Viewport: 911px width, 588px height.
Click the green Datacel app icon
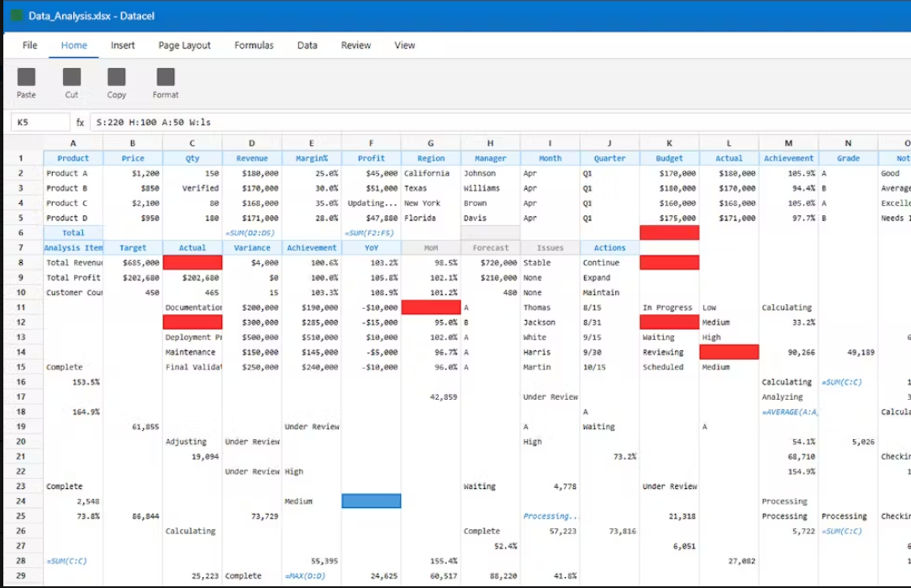tap(17, 16)
